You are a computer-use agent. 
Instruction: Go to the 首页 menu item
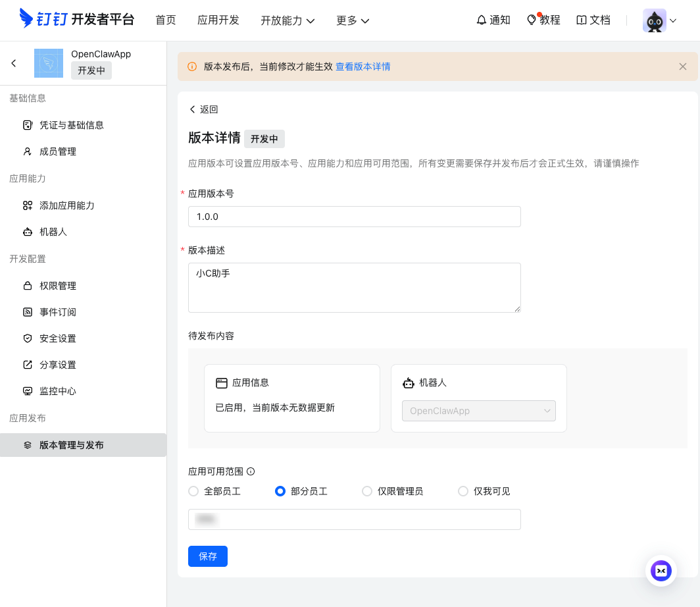pos(166,20)
